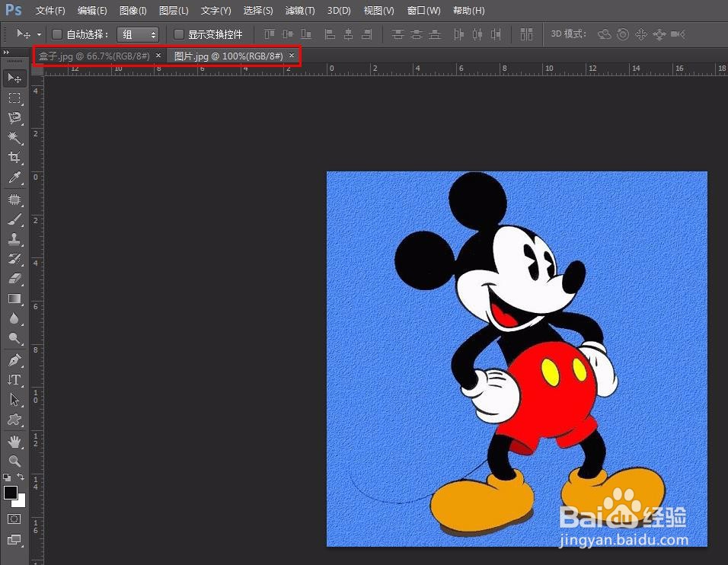Select the Lasso tool
Viewport: 728px width, 565px height.
(x=14, y=117)
